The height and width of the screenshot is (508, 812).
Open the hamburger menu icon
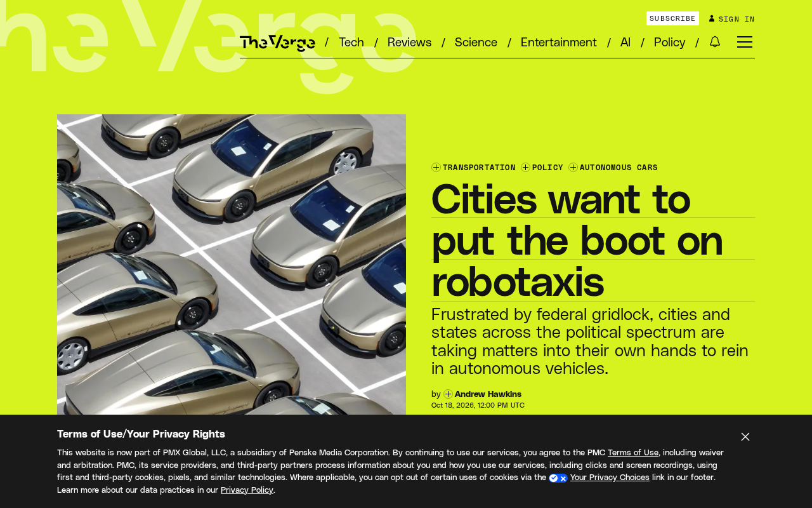(x=745, y=42)
